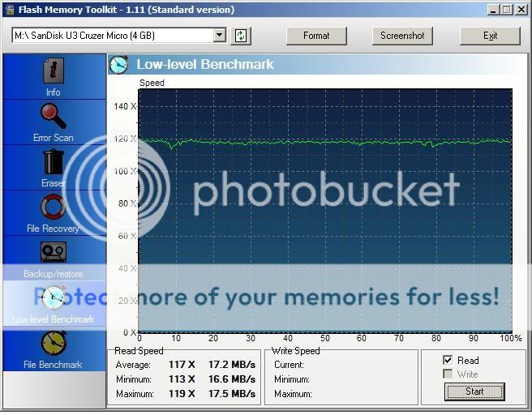
Task: Click the Speed axis title
Action: [152, 83]
